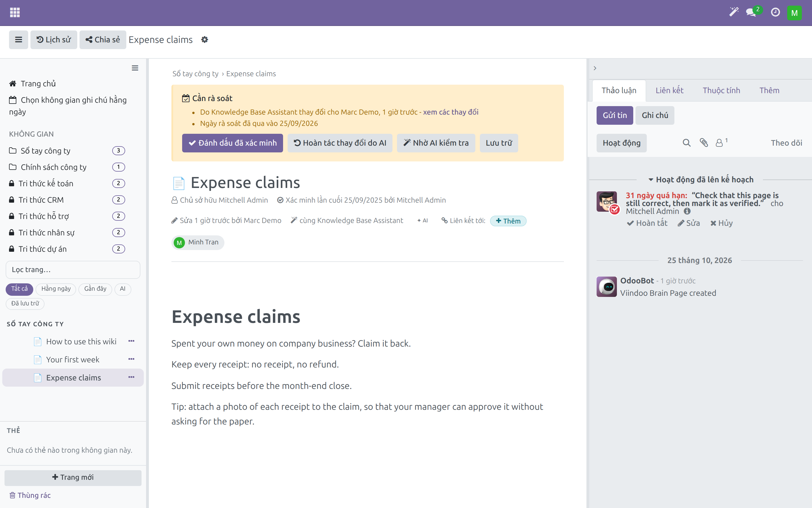This screenshot has width=812, height=508.
Task: Click the Lưu trữ button
Action: (499, 143)
